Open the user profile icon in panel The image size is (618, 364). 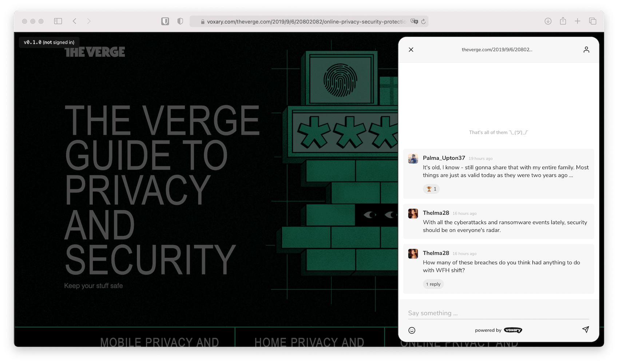(x=586, y=50)
